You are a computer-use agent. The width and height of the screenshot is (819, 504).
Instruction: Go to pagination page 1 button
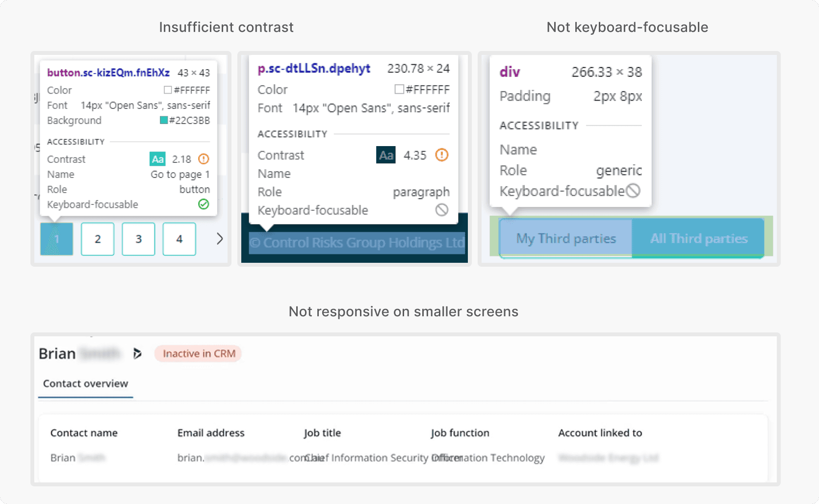pos(57,239)
